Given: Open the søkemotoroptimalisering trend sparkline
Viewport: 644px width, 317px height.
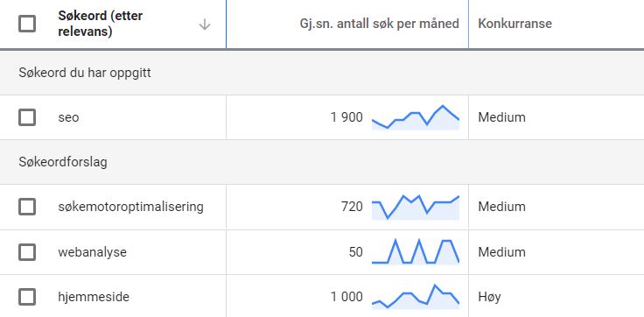Looking at the screenshot, I should [x=416, y=207].
